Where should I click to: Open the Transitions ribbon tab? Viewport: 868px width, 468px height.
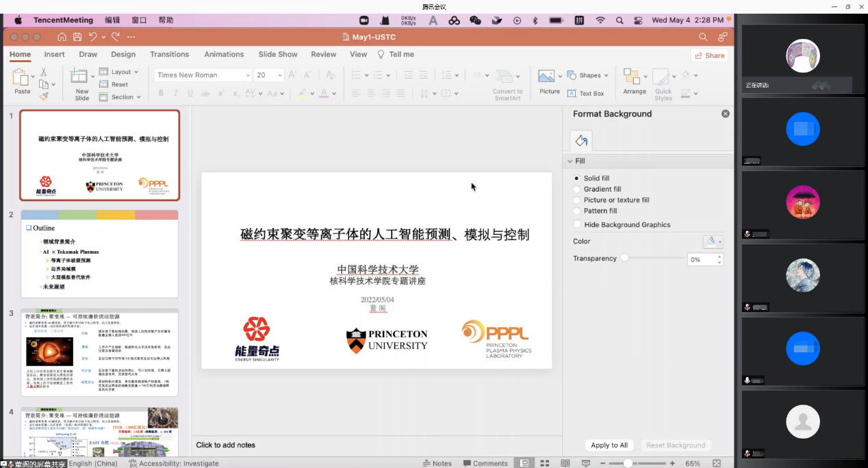(x=169, y=54)
